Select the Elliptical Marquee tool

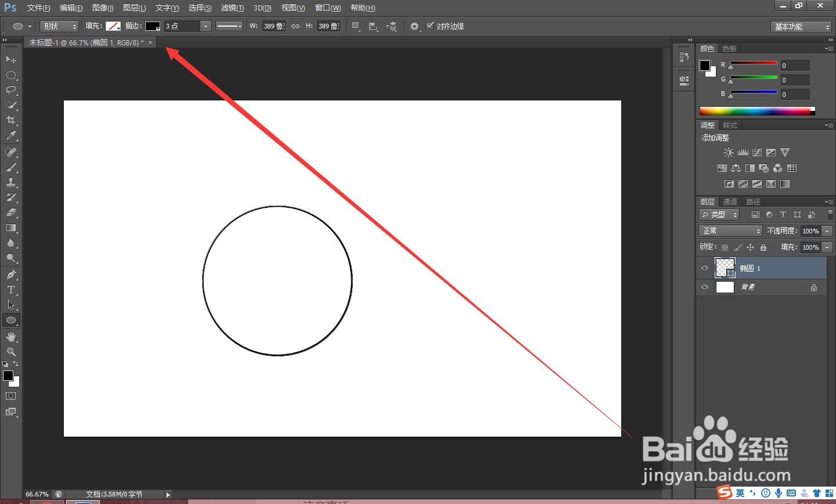10,75
